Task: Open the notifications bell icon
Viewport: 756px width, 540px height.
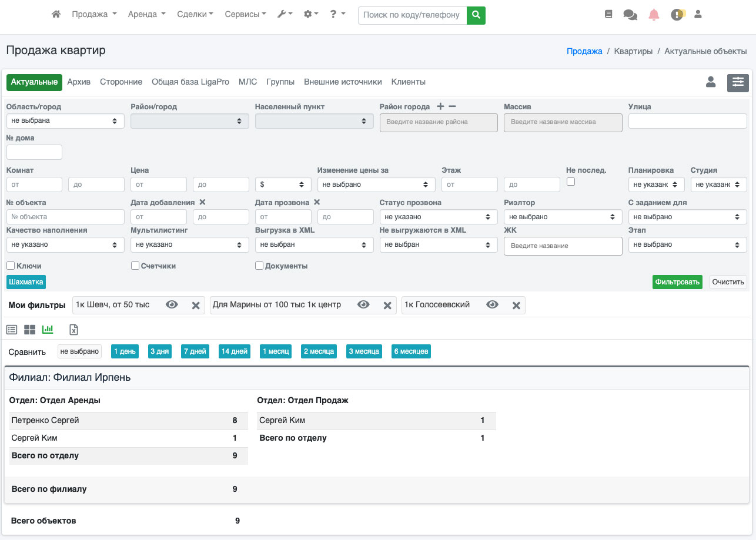Action: [x=654, y=15]
